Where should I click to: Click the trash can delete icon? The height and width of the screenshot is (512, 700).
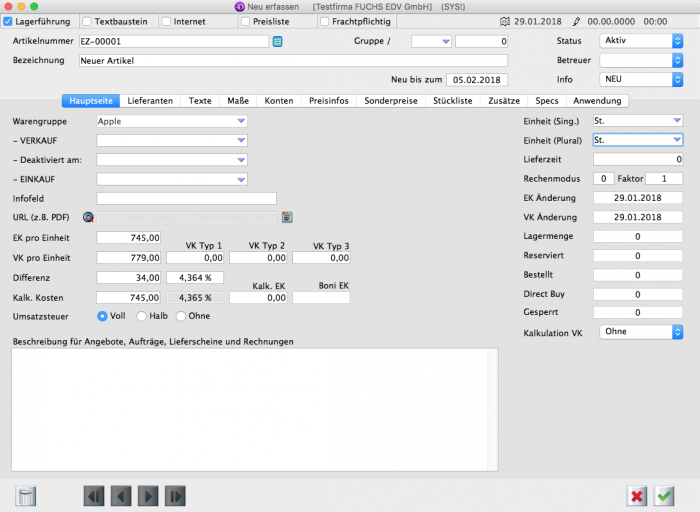(x=27, y=495)
